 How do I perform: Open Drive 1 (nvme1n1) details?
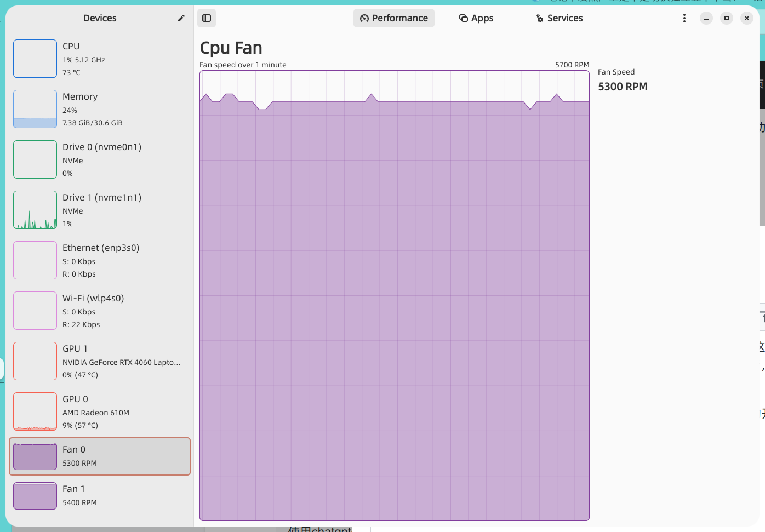point(100,210)
